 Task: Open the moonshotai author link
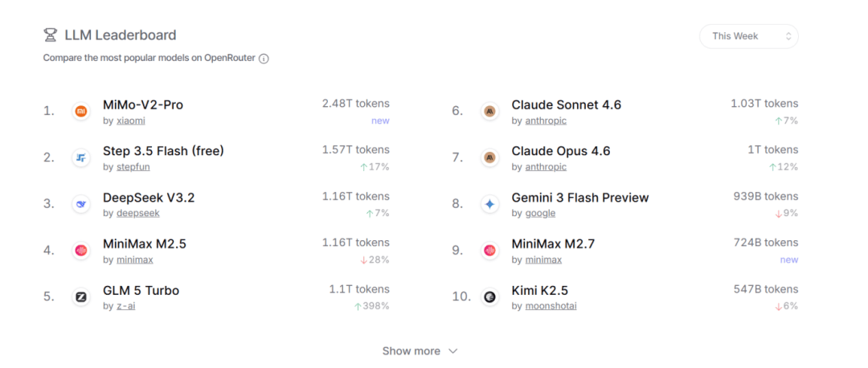click(551, 306)
